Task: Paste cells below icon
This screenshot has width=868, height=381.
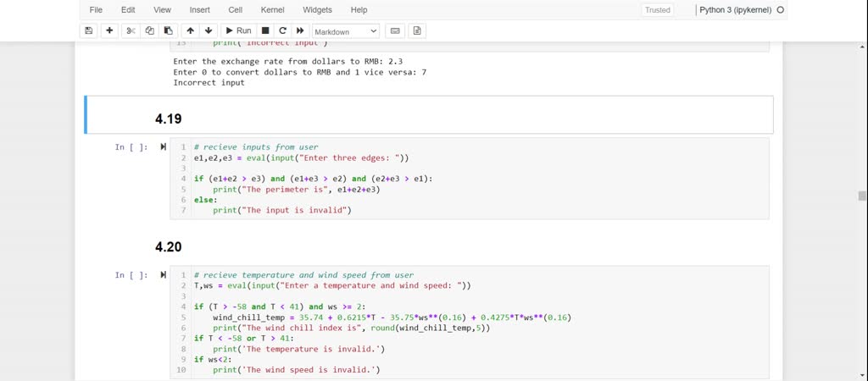Action: click(168, 30)
